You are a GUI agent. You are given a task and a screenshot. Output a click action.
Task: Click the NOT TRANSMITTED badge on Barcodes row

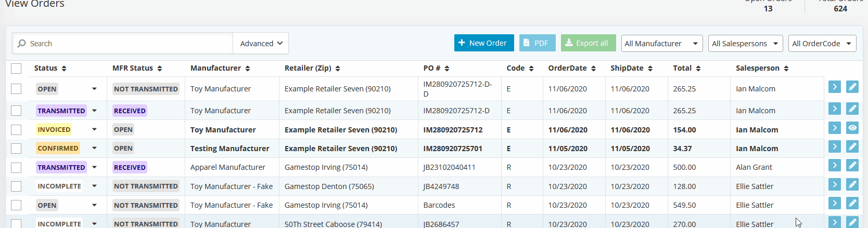click(146, 205)
